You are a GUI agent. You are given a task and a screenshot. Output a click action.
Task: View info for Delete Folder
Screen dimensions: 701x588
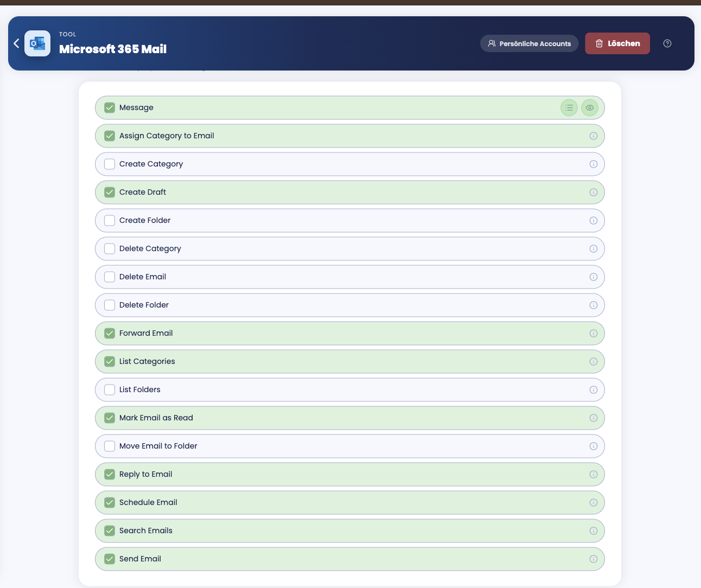(x=594, y=305)
